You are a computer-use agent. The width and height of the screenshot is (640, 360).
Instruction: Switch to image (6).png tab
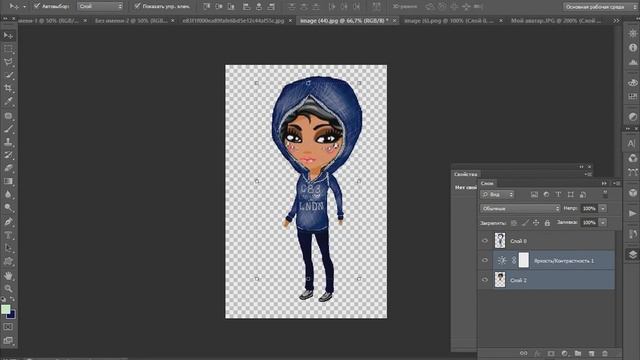pos(449,20)
